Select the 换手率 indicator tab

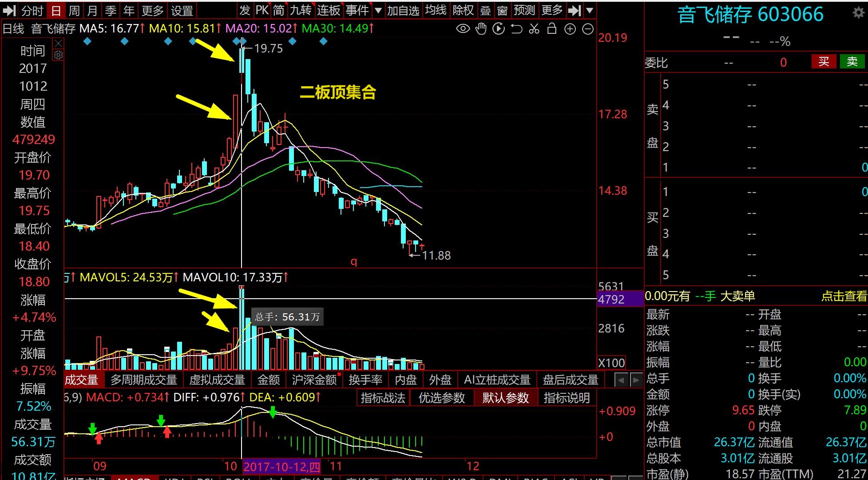pyautogui.click(x=365, y=380)
